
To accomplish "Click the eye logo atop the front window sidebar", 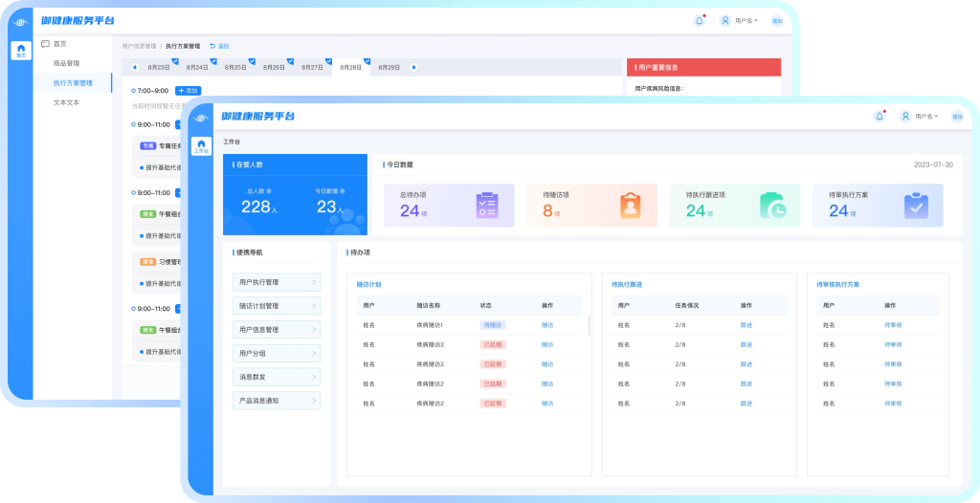I will [201, 118].
